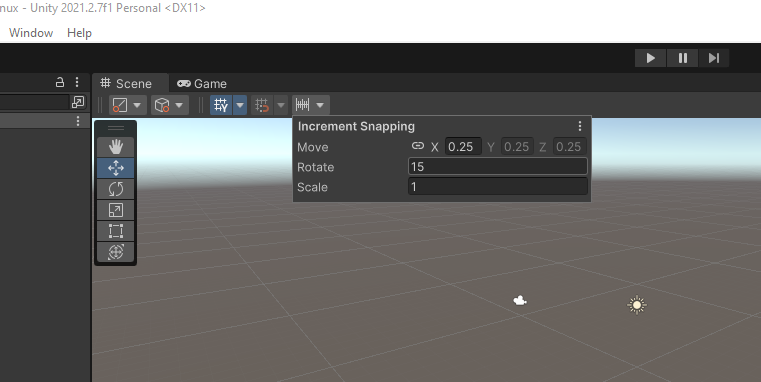Viewport: 761px width, 382px height.
Task: Edit Move X snap value field
Action: [x=463, y=147]
